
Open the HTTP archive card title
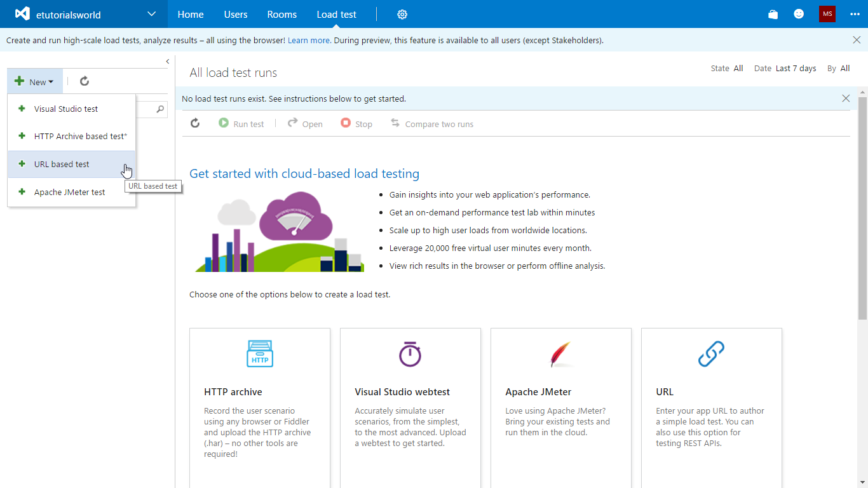click(x=233, y=392)
